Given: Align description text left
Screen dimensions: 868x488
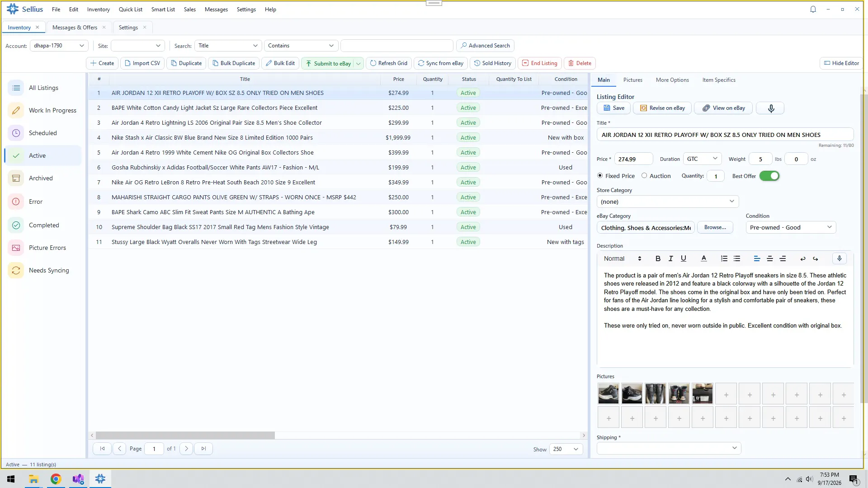Looking at the screenshot, I should (757, 259).
